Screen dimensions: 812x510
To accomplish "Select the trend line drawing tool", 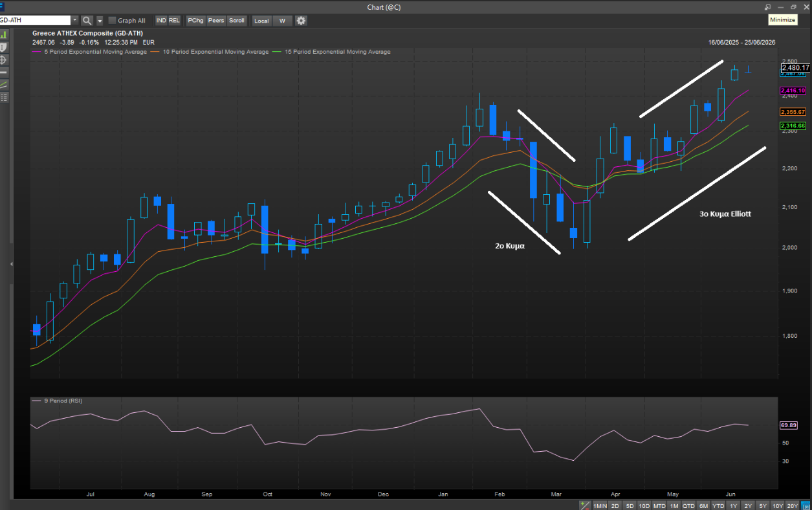I will pos(3,85).
